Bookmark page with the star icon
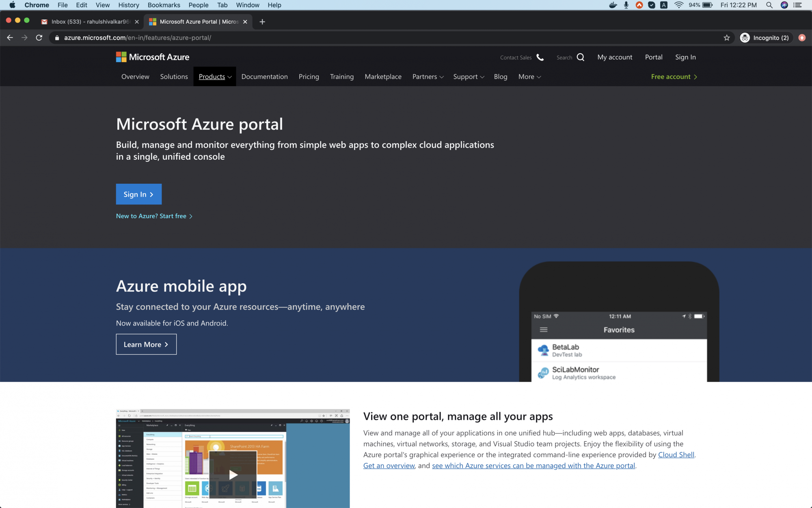 726,38
